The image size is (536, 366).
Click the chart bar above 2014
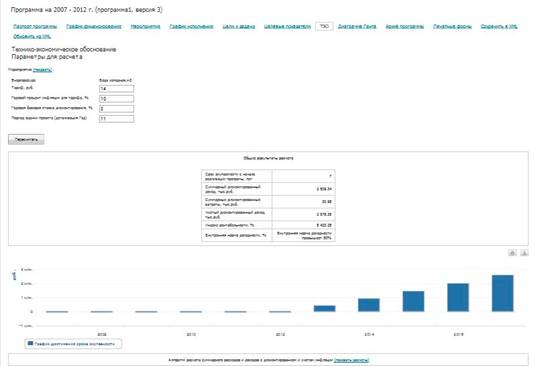click(x=369, y=305)
